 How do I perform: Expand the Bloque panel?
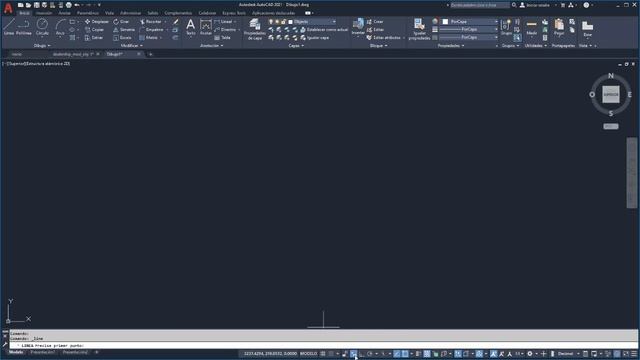click(378, 46)
